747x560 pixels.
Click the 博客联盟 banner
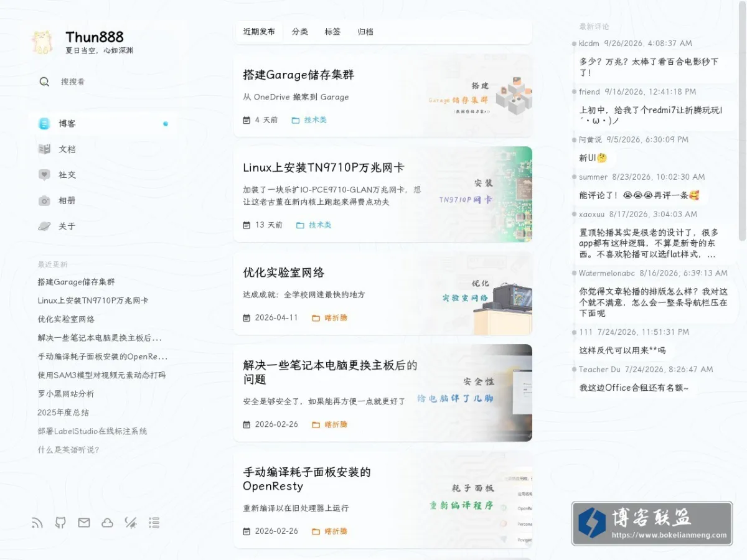652,523
